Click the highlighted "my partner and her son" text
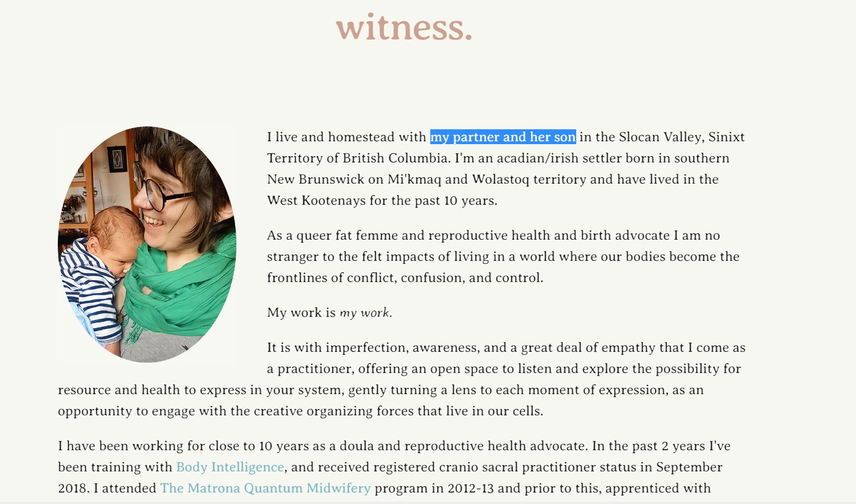Screen dimensions: 856x504 click(503, 137)
